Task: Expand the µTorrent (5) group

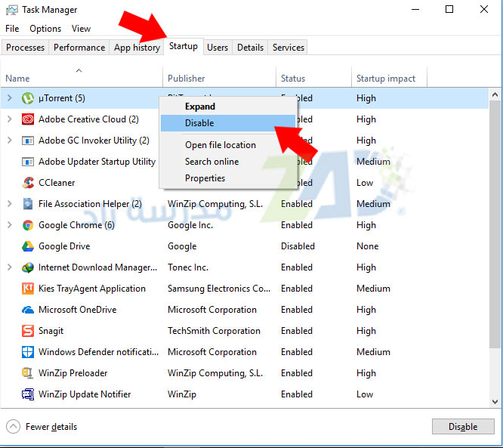Action: pyautogui.click(x=10, y=98)
